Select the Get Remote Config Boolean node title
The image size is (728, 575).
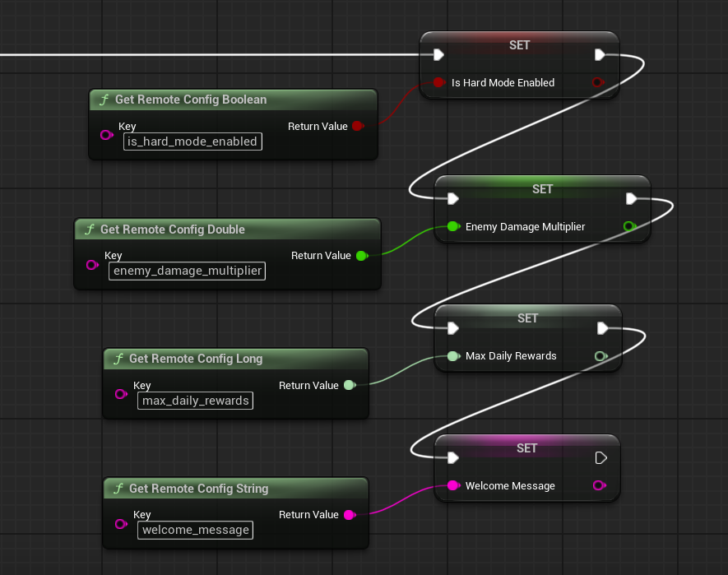191,100
